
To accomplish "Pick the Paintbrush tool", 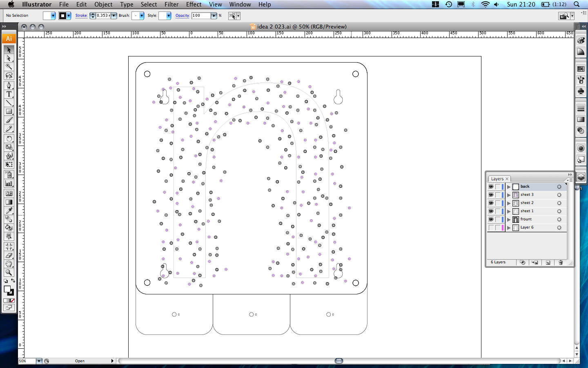I will click(x=9, y=120).
